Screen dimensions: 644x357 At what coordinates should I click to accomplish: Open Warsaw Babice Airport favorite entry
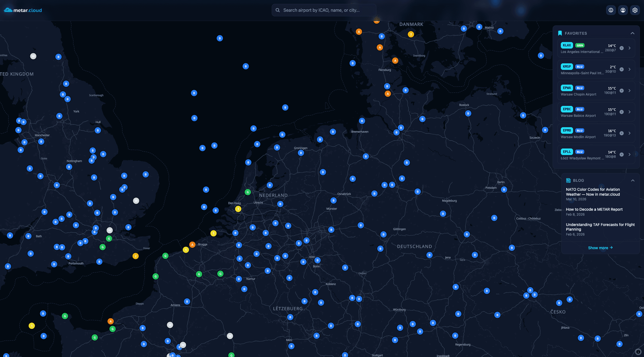tap(578, 115)
